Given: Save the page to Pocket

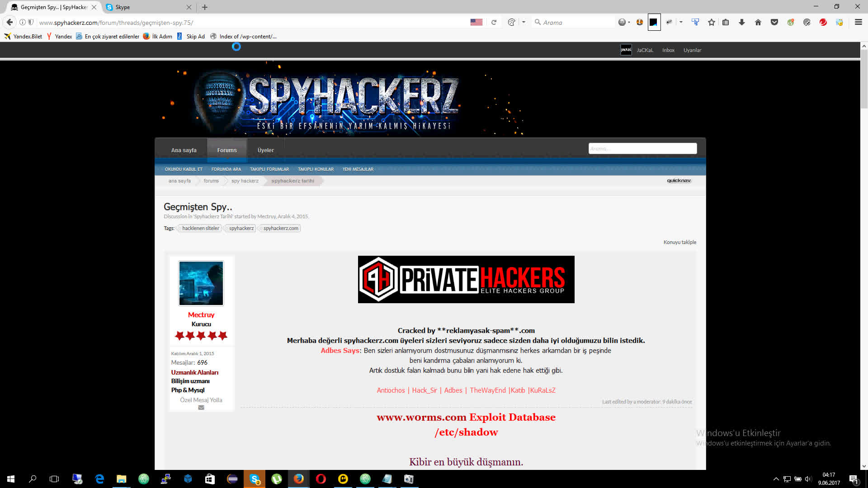Looking at the screenshot, I should tap(774, 22).
